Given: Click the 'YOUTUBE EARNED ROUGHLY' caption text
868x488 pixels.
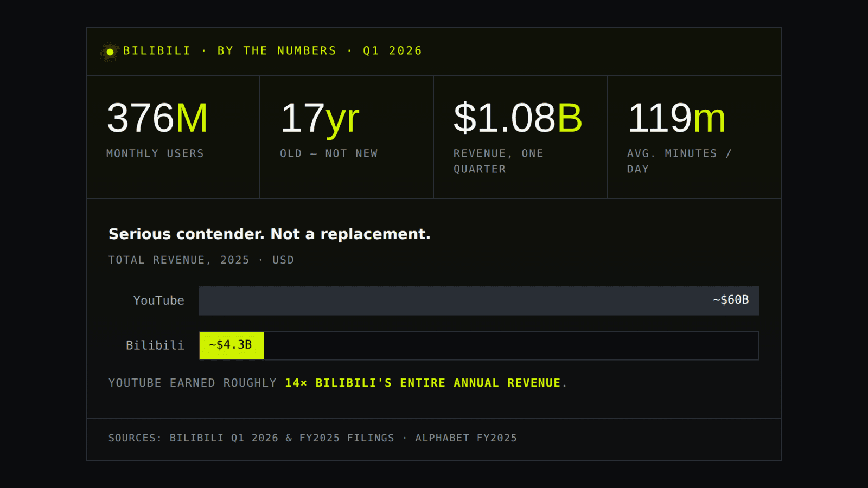Looking at the screenshot, I should [193, 383].
